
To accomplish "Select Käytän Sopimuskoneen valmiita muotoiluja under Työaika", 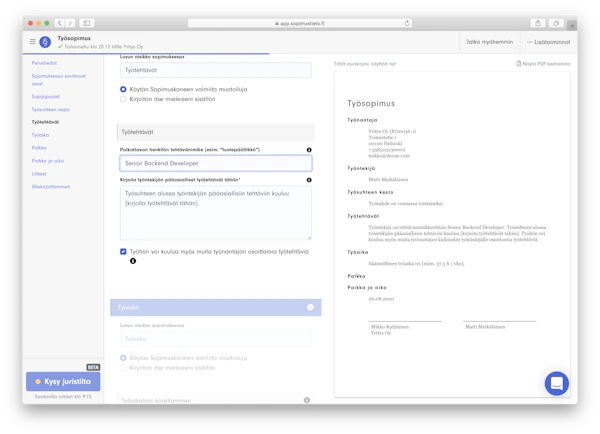I will 123,358.
